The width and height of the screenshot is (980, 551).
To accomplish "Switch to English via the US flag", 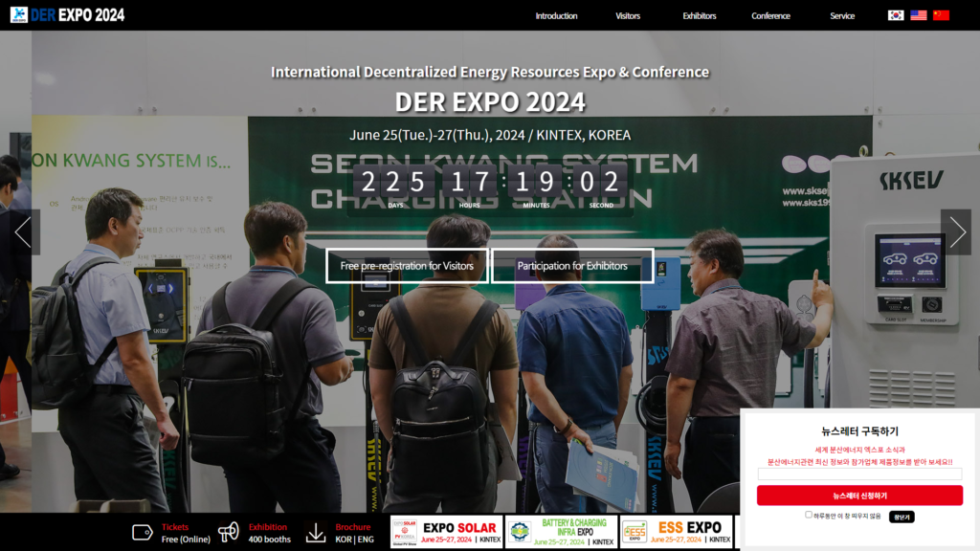I will 918,15.
